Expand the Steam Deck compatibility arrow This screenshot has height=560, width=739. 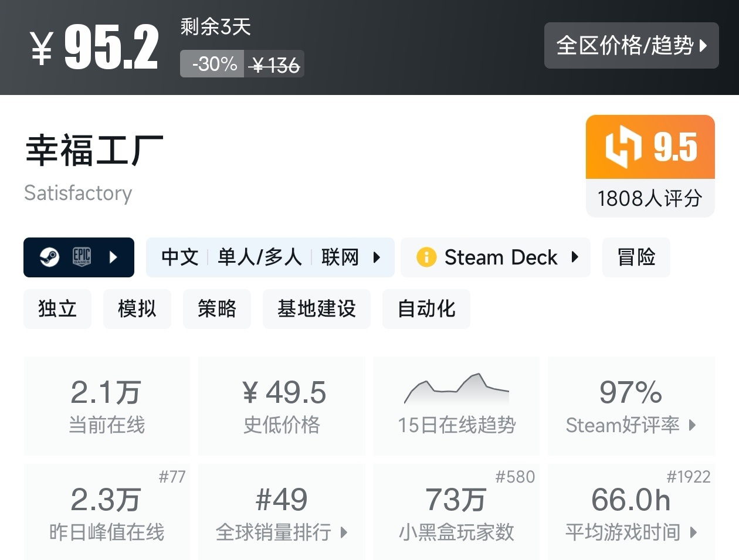click(575, 257)
